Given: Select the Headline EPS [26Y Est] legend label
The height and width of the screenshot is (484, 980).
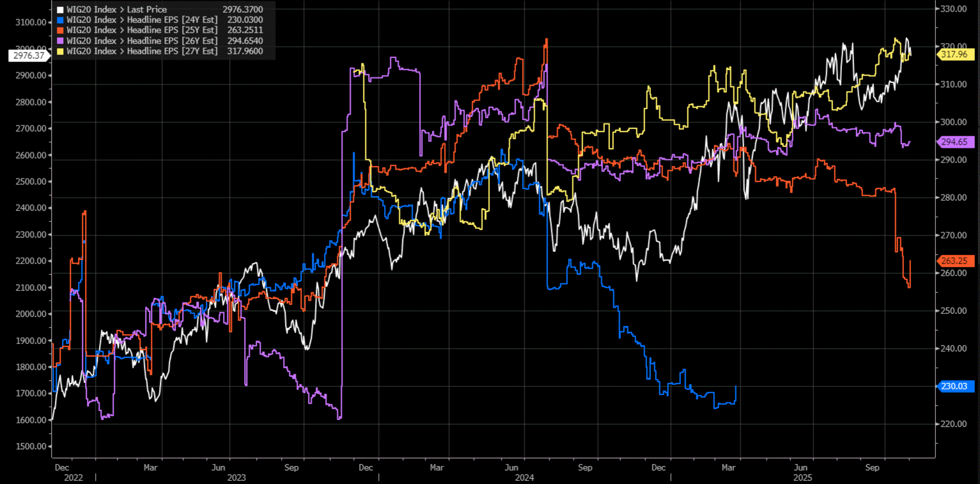Looking at the screenshot, I should coord(142,40).
